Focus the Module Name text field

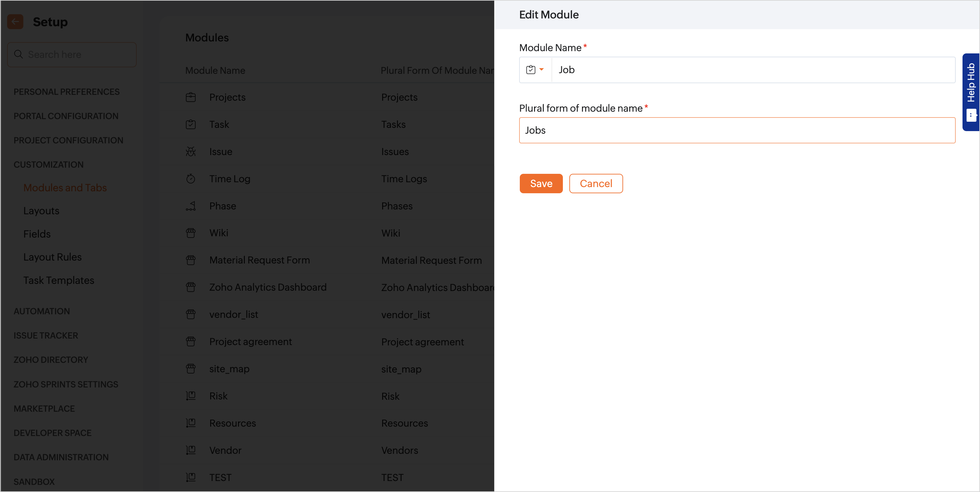tap(753, 70)
